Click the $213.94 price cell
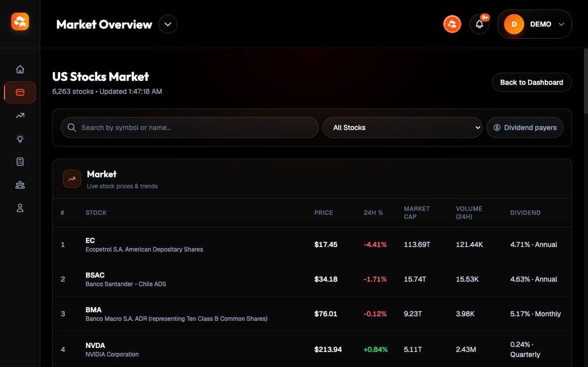588x367 pixels. [x=328, y=349]
